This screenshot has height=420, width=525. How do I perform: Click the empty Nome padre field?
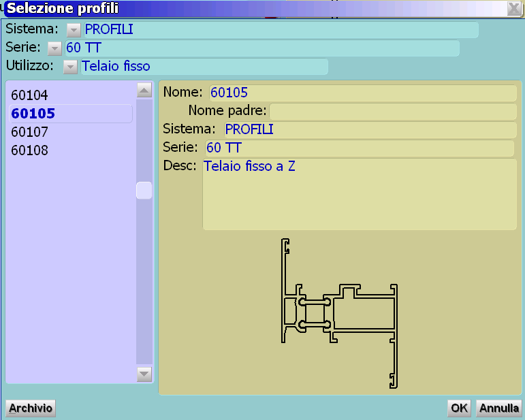click(393, 111)
